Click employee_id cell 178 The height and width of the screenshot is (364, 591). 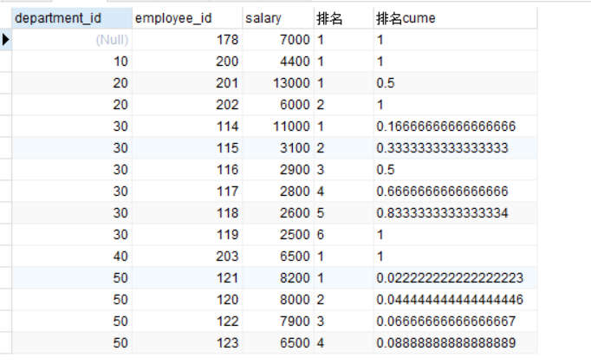coord(187,40)
